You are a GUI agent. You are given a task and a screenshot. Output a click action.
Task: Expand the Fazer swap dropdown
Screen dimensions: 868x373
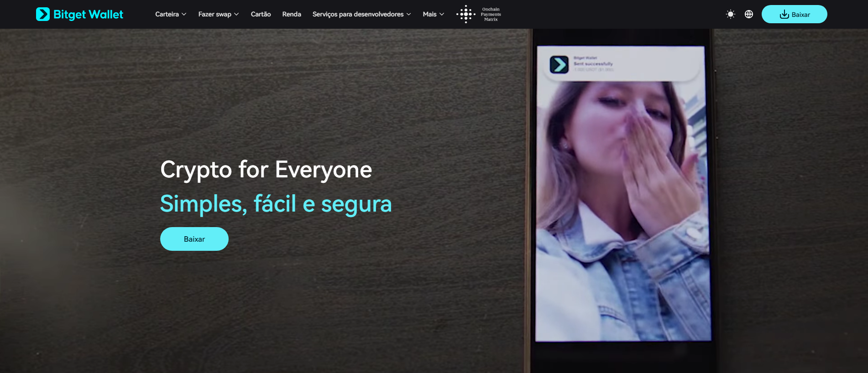pyautogui.click(x=219, y=14)
